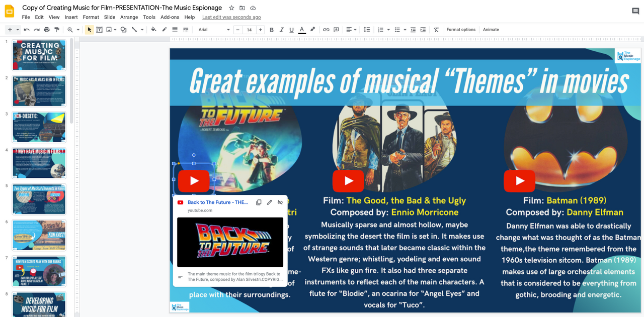Select the Line tool
This screenshot has width=644, height=317.
134,30
